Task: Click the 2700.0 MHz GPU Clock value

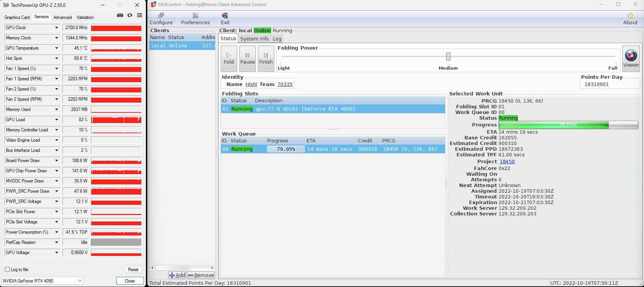Action: click(76, 28)
